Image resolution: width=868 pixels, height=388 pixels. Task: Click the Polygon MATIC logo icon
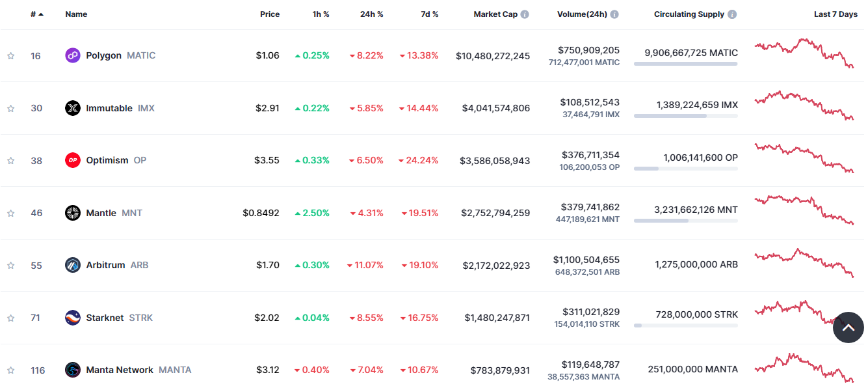pyautogui.click(x=73, y=55)
